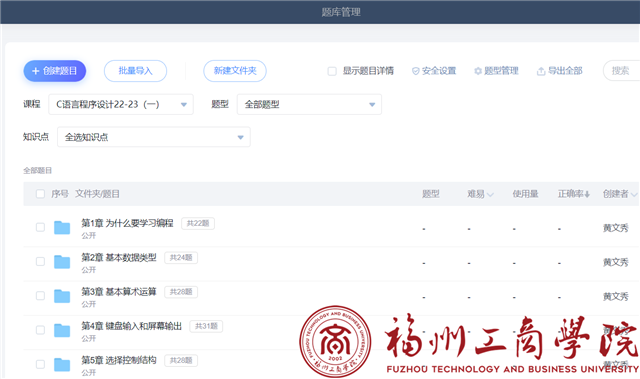The width and height of the screenshot is (640, 379).
Task: Expand the 题型 全部题型 dropdown
Action: coord(309,104)
